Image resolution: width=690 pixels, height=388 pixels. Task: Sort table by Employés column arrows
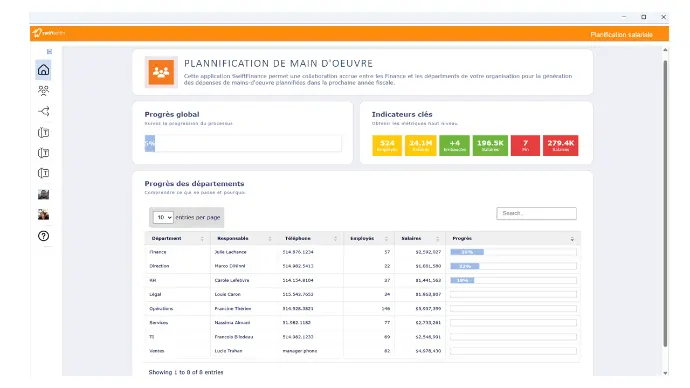[x=386, y=238]
